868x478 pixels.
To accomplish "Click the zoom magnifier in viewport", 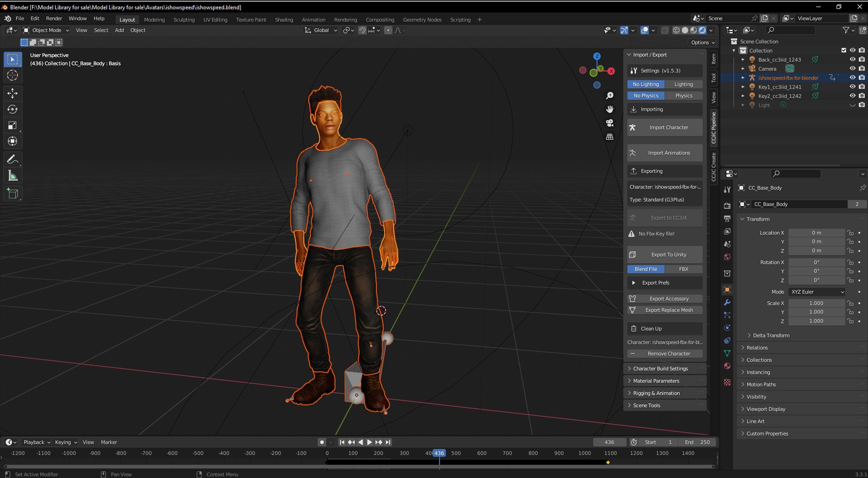I will point(610,96).
